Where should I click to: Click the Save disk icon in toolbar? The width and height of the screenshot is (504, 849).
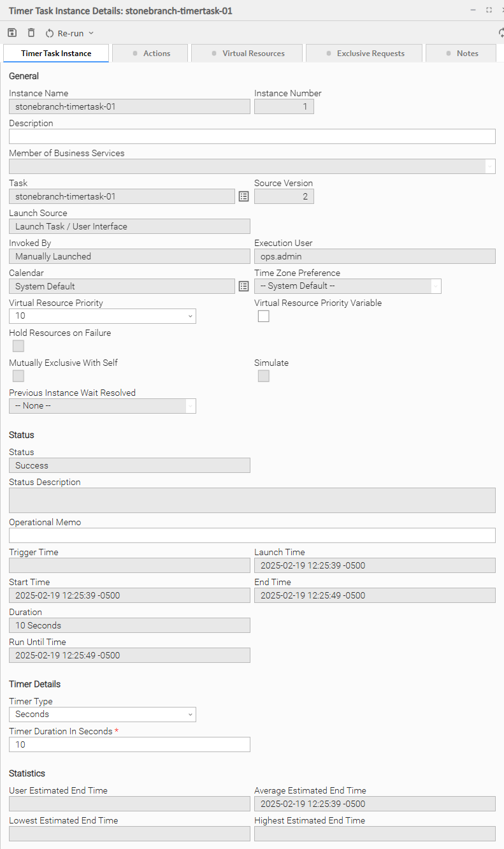coord(12,33)
